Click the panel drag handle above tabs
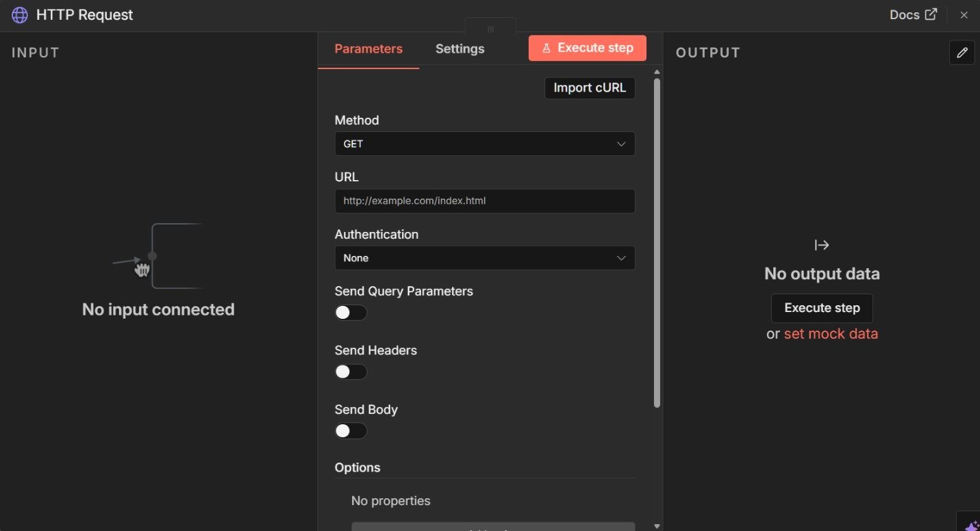This screenshot has width=980, height=531. click(490, 29)
